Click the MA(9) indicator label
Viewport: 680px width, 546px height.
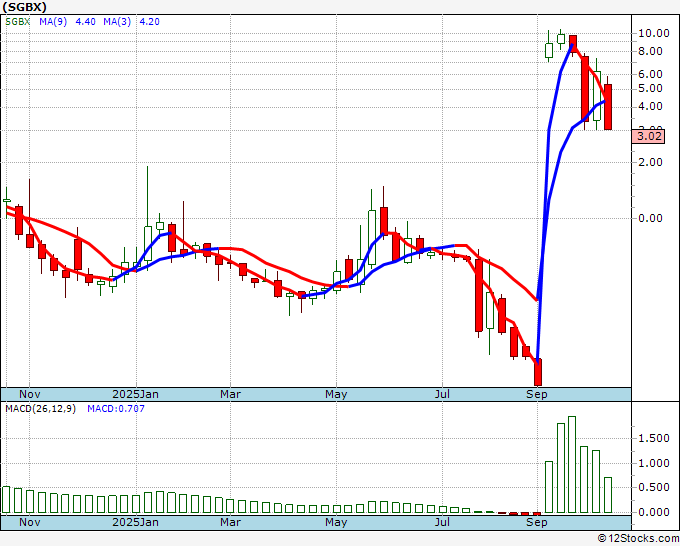[x=53, y=22]
